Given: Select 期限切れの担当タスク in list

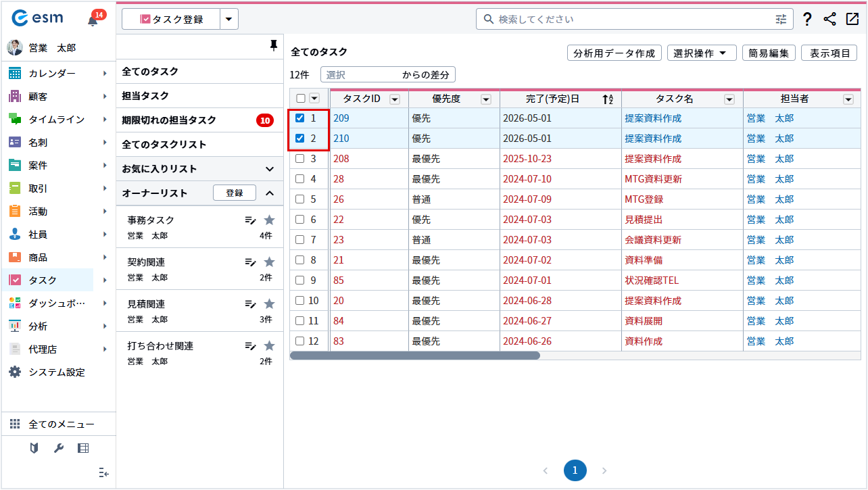Looking at the screenshot, I should point(169,120).
